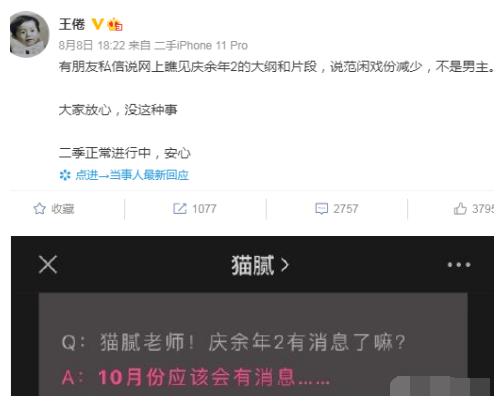Click the repost share icon

180,209
